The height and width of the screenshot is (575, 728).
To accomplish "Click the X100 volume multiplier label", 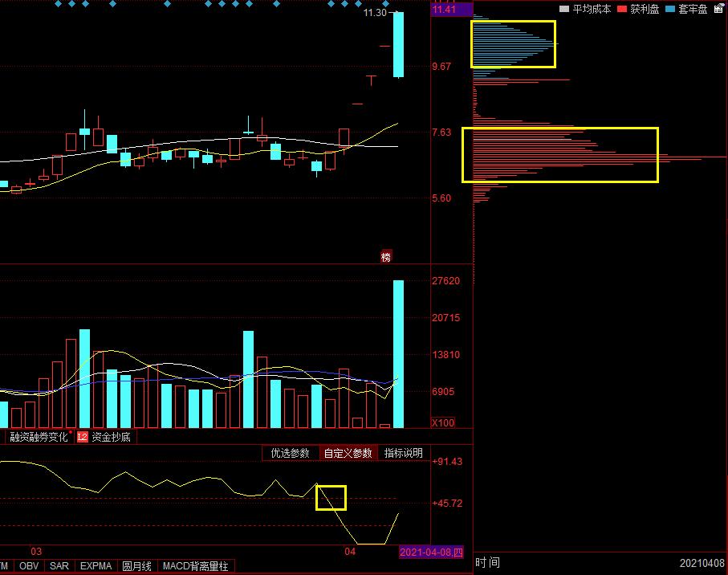I will 443,422.
